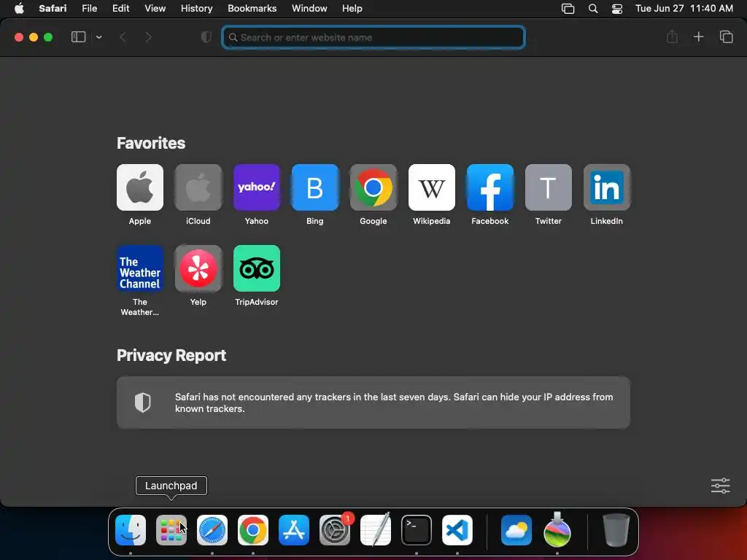
Task: Open the Facebook favorite
Action: 490,187
